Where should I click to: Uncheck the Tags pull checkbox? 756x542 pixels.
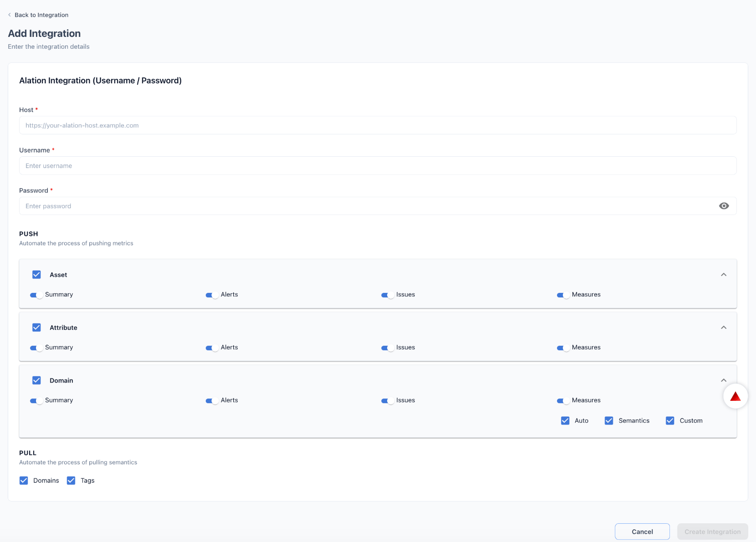(71, 481)
